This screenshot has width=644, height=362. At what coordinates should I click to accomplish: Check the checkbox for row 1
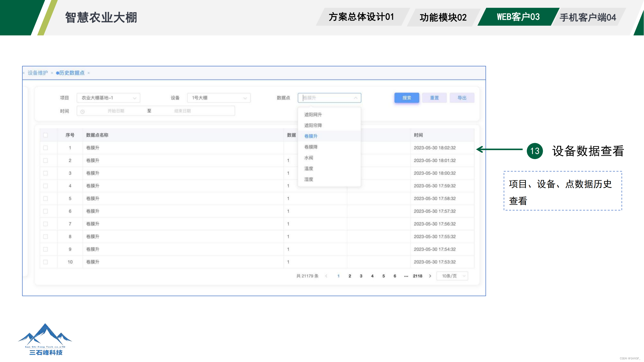point(45,148)
